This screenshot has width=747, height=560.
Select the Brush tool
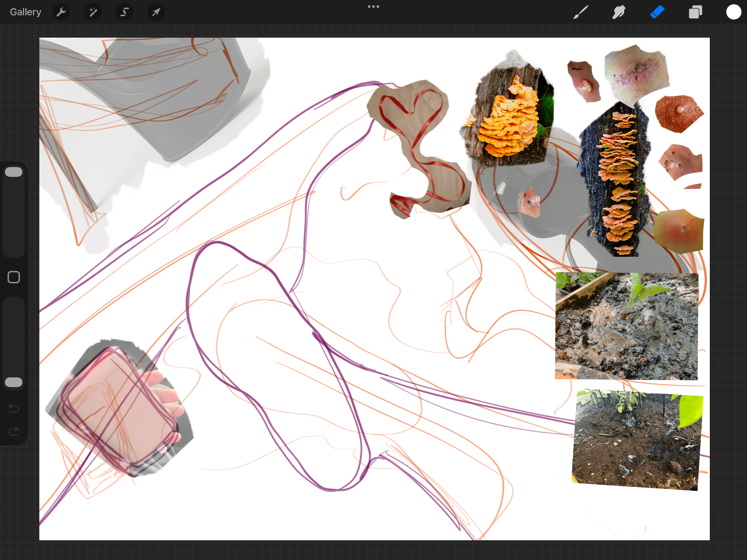pos(580,12)
